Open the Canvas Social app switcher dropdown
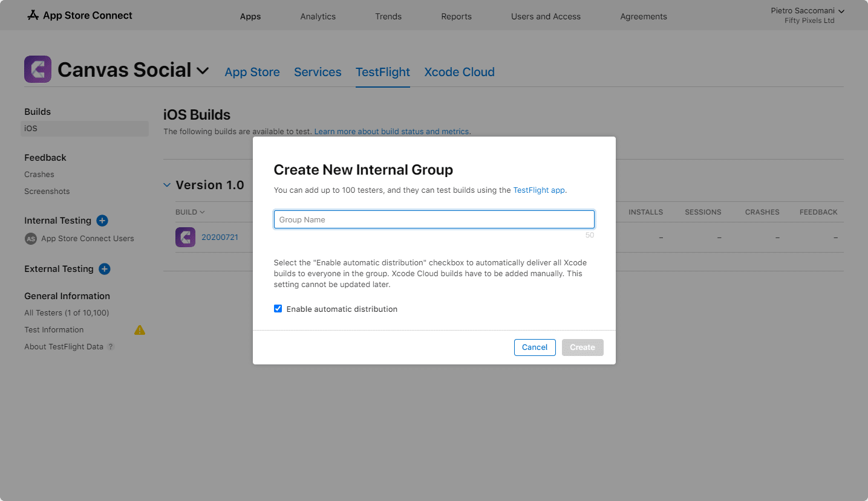The width and height of the screenshot is (868, 501). coord(203,71)
